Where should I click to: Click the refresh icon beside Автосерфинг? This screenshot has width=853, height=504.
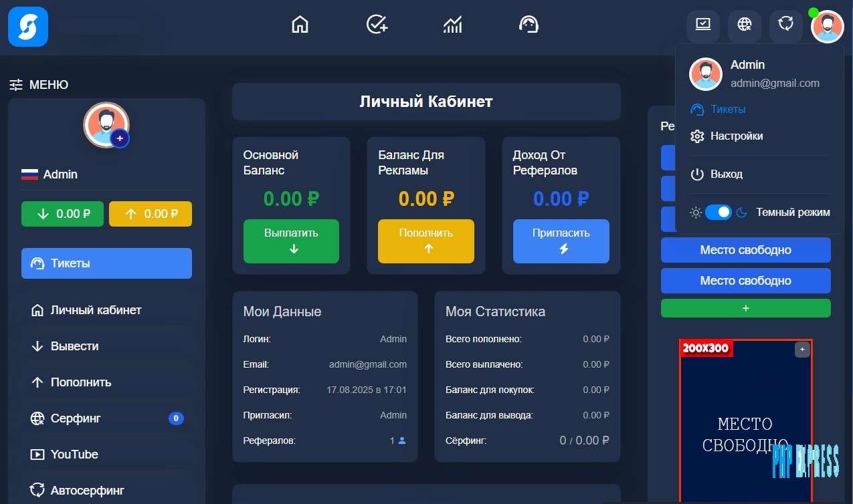tap(37, 491)
